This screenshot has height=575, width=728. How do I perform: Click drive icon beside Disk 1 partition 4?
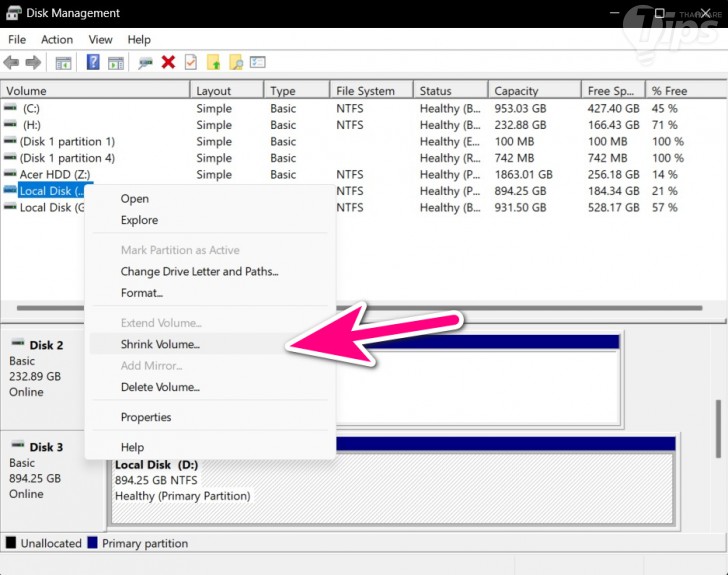pos(10,157)
